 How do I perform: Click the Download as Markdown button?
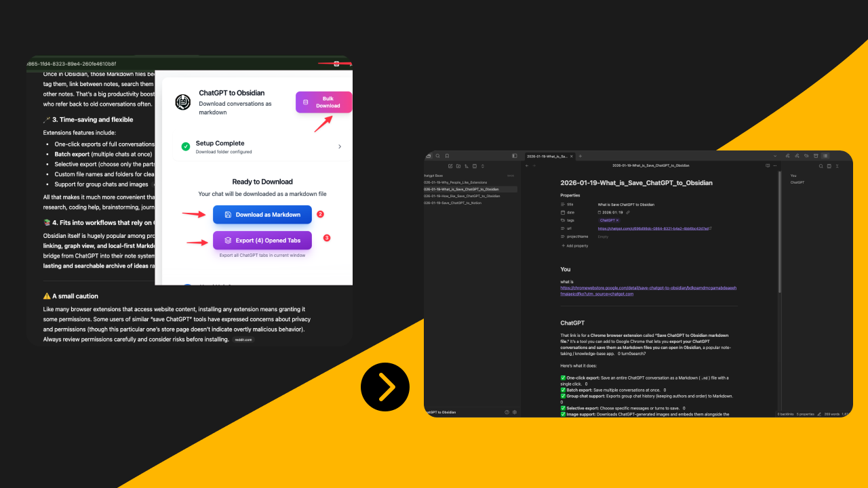(x=262, y=214)
